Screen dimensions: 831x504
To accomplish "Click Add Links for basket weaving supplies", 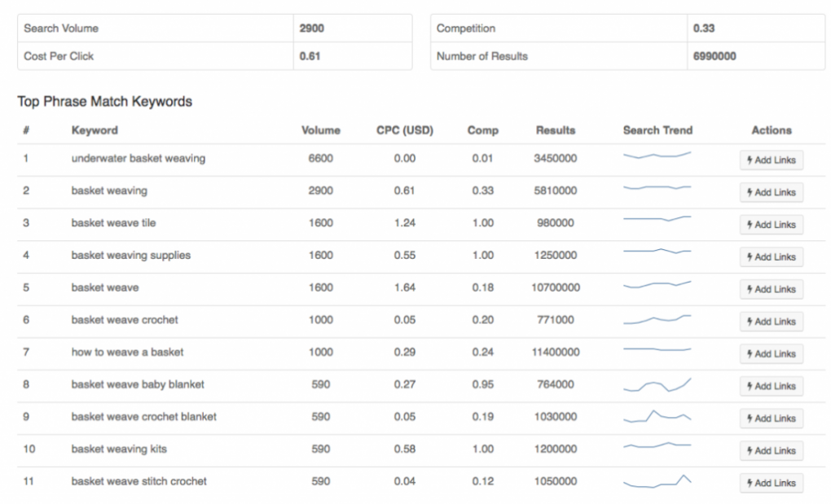I will (771, 257).
